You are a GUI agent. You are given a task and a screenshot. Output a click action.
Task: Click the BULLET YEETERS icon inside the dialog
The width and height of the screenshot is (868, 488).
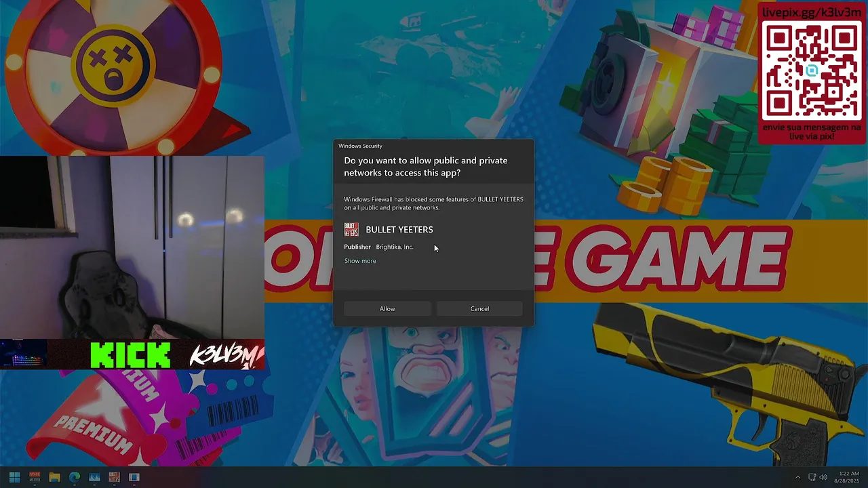pos(351,229)
